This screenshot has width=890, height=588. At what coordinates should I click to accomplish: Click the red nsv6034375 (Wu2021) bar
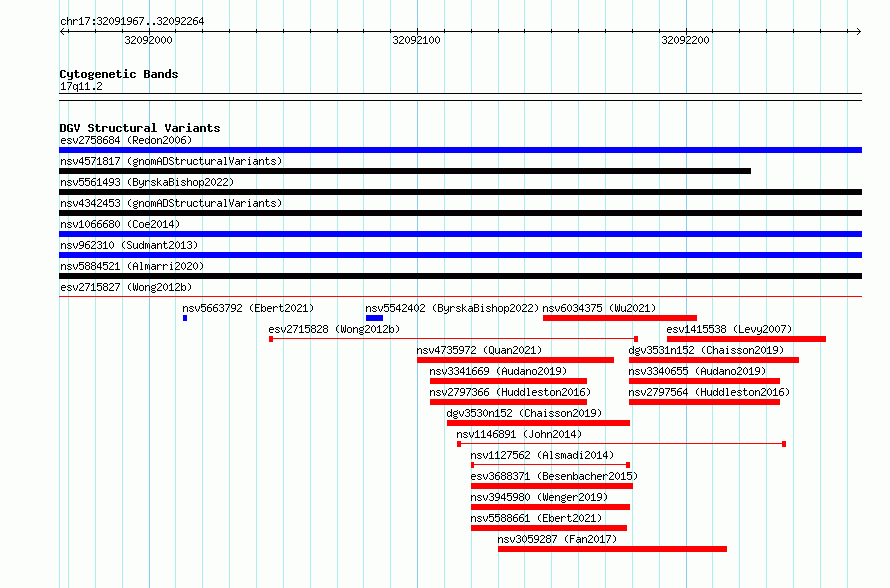coord(620,318)
